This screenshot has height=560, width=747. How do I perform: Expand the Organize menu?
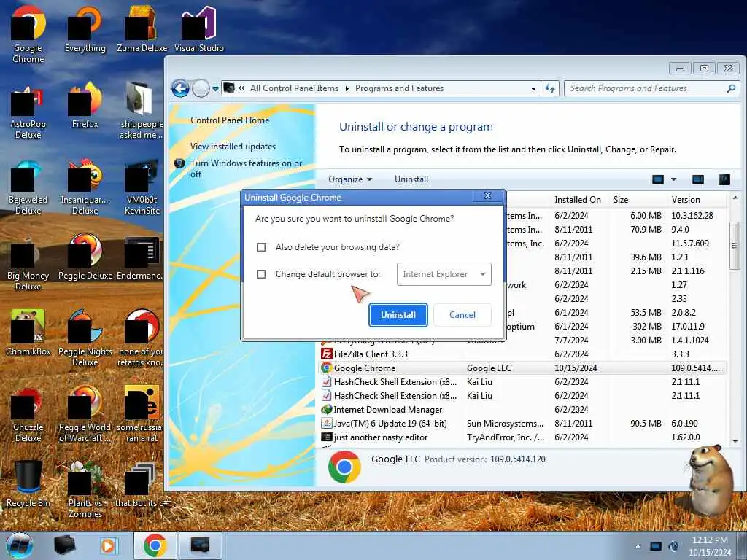point(350,179)
